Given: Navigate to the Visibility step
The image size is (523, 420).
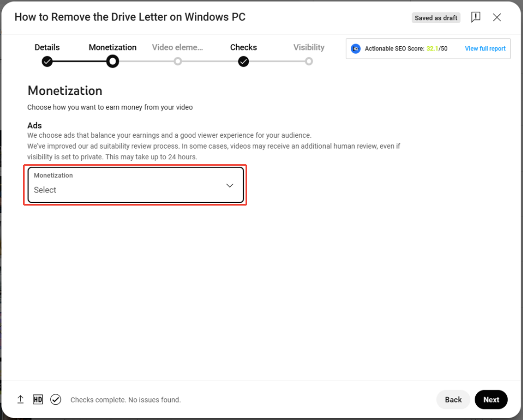Looking at the screenshot, I should (x=309, y=47).
